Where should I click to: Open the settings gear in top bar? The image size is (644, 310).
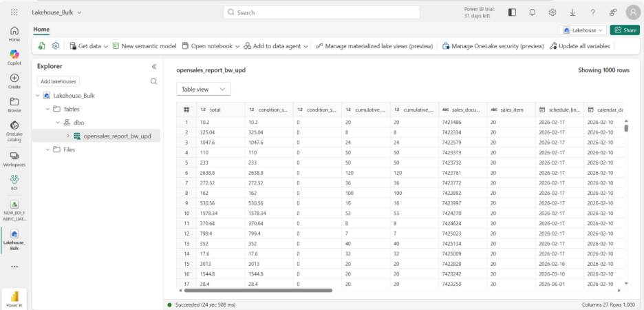pos(552,12)
